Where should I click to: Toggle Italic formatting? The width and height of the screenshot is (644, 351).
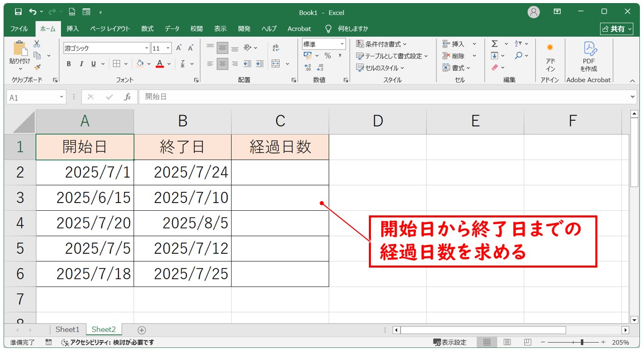click(81, 64)
